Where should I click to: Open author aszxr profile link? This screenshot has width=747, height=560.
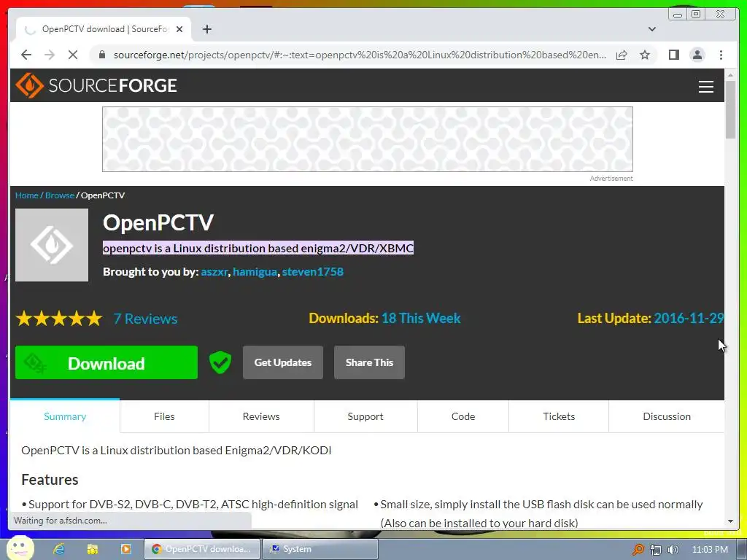(x=214, y=272)
